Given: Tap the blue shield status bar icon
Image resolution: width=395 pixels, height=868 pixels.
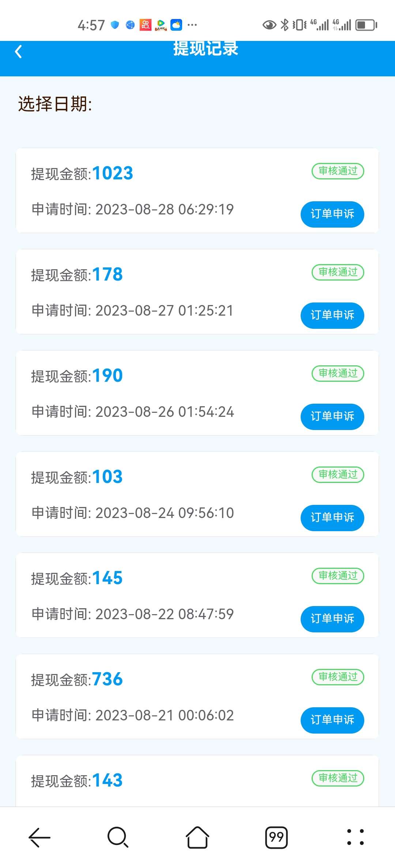Looking at the screenshot, I should coord(115,25).
